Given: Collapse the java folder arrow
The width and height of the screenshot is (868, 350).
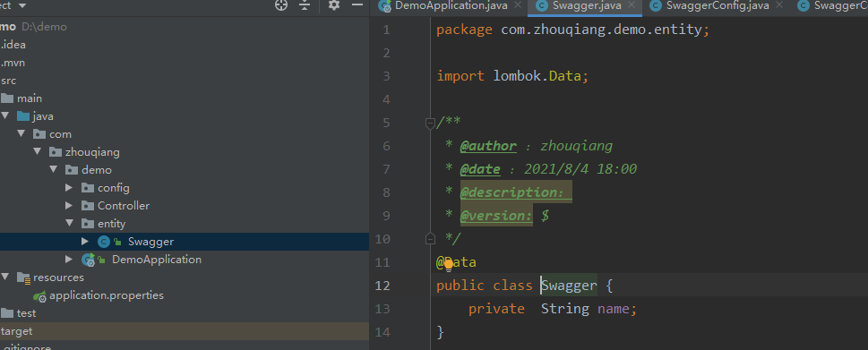Looking at the screenshot, I should click(5, 116).
